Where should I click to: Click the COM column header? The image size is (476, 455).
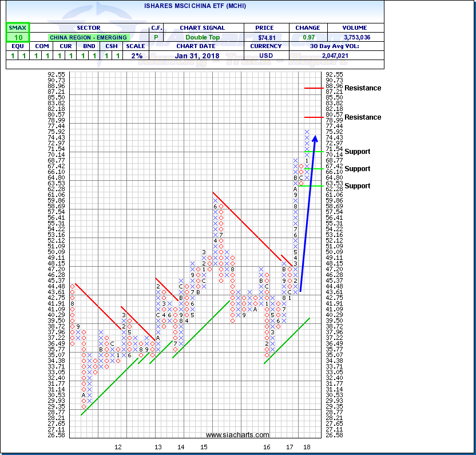41,47
